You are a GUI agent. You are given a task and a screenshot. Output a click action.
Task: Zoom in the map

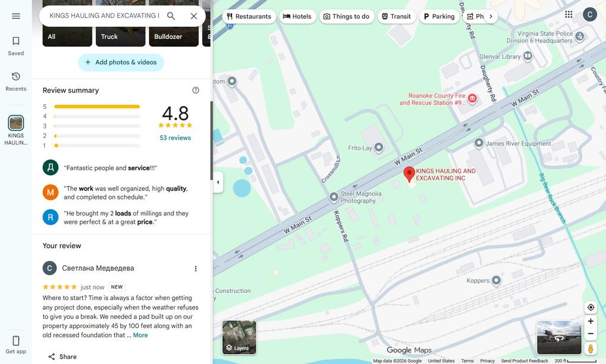pos(591,321)
